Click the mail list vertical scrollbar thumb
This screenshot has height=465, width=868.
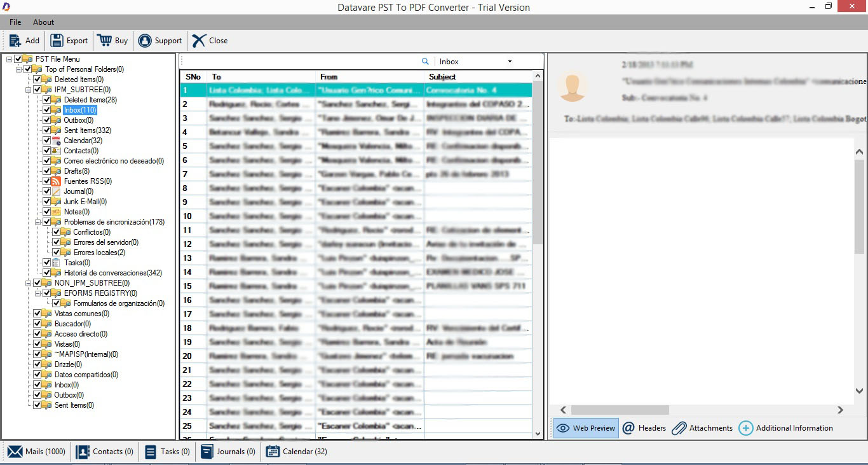point(538,163)
